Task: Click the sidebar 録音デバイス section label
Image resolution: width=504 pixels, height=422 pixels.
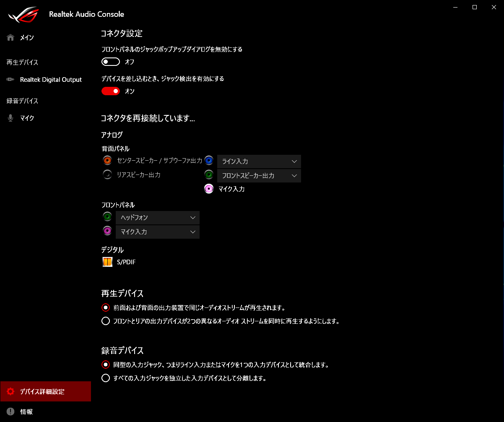Action: coord(22,101)
